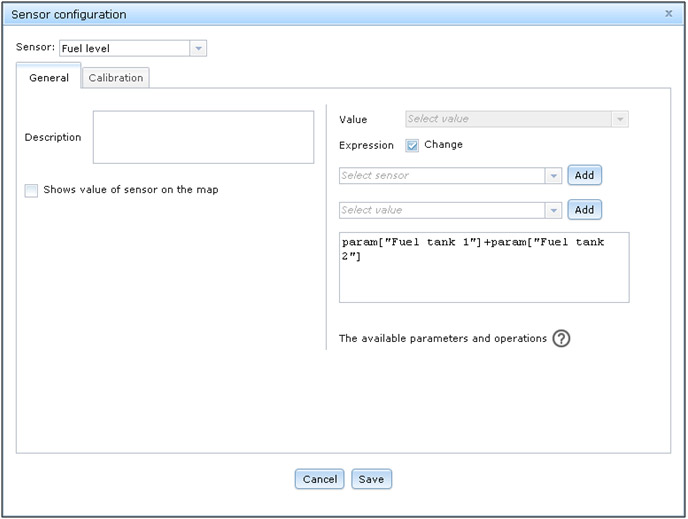The width and height of the screenshot is (688, 519).
Task: Open the Sensor Fuel level dropdown arrow
Action: (198, 48)
